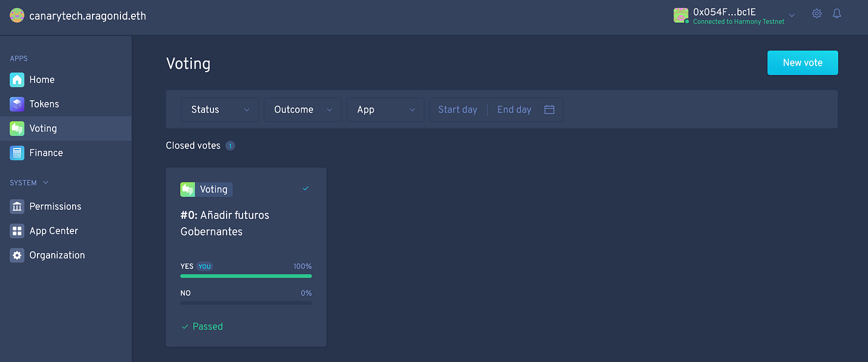The width and height of the screenshot is (868, 362).
Task: Click the 0% NO percentage
Action: (306, 293)
